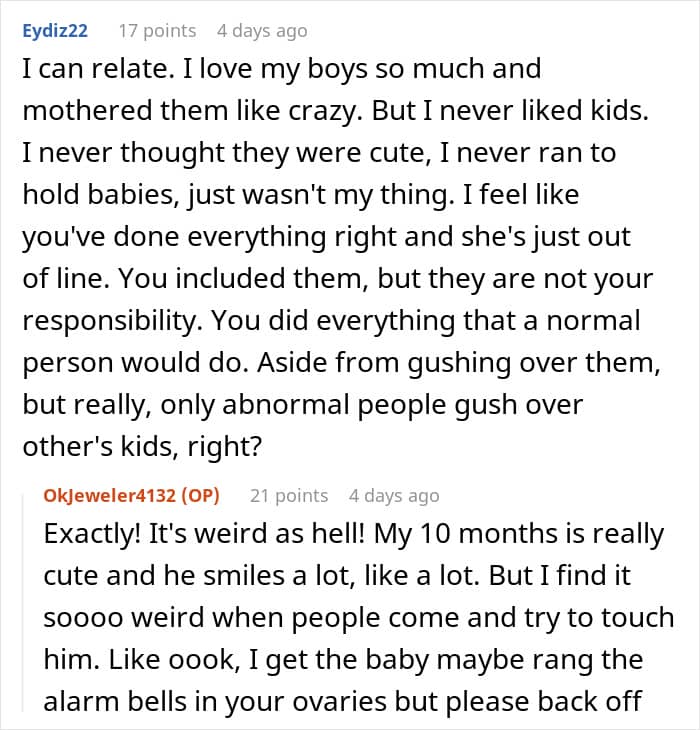The width and height of the screenshot is (700, 730).
Task: Open Eydiz22 comment's '4 days ago' timestamp
Action: (262, 31)
